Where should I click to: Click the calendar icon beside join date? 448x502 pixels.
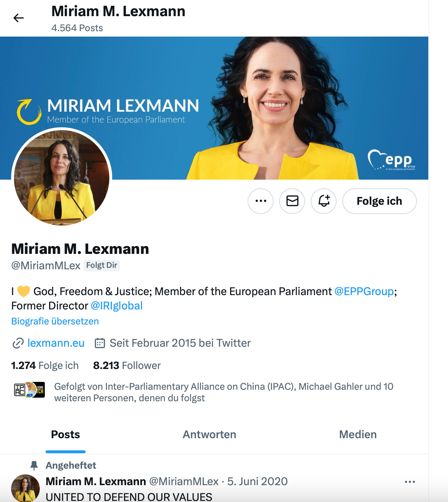[x=100, y=343]
